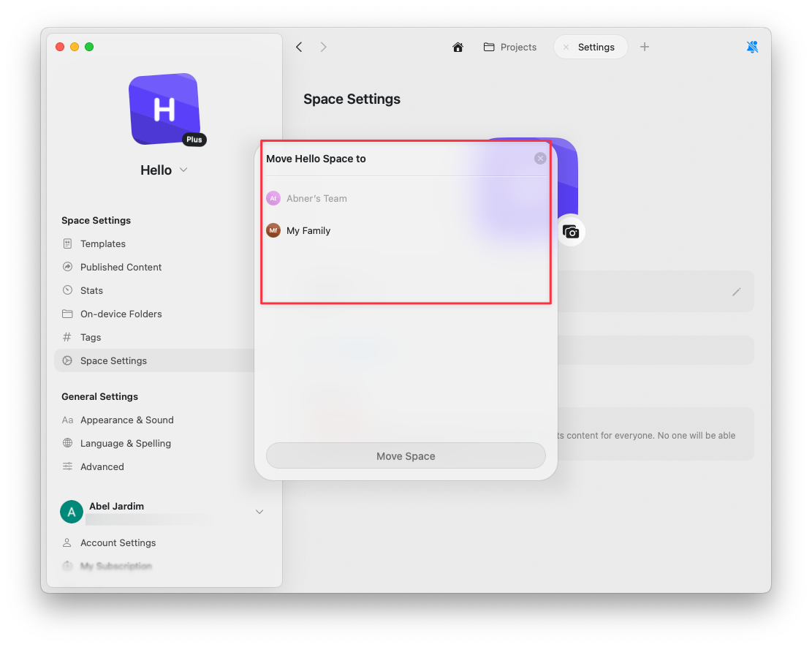
Task: Choose My Family as destination
Action: click(x=406, y=230)
